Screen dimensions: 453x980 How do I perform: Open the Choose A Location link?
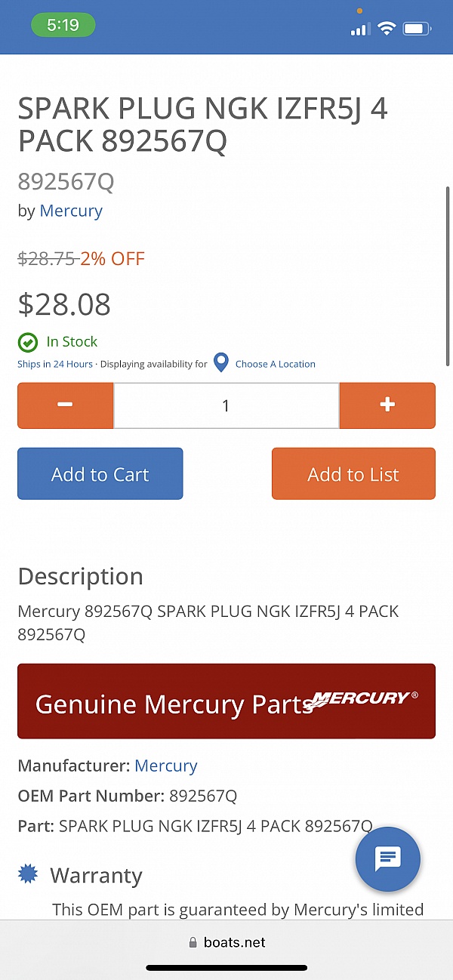(x=275, y=364)
